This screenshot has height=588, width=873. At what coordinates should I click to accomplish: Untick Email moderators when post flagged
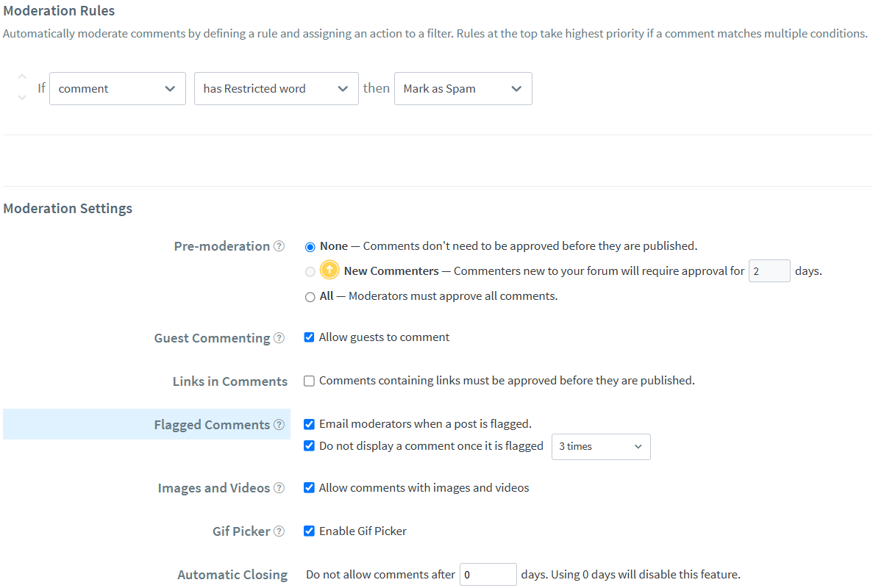point(309,424)
